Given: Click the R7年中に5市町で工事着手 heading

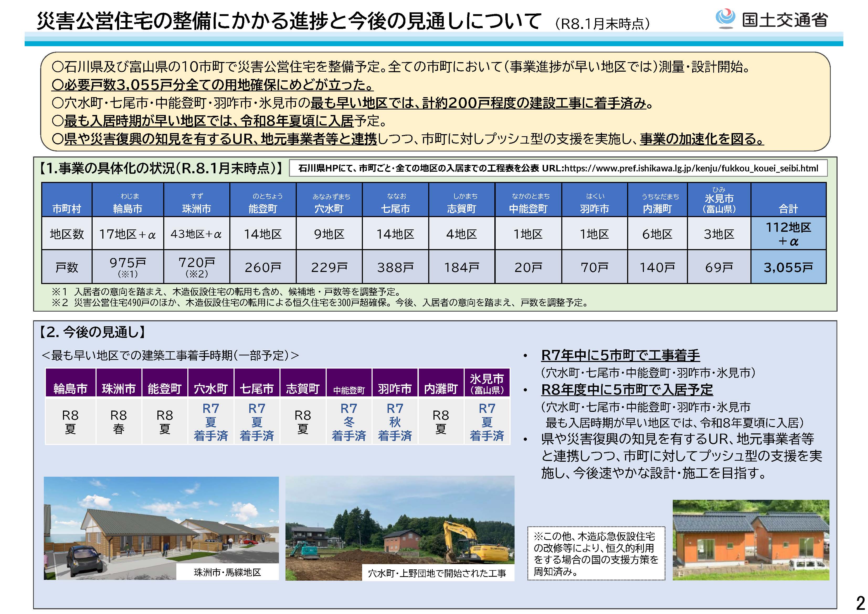Looking at the screenshot, I should click(620, 355).
